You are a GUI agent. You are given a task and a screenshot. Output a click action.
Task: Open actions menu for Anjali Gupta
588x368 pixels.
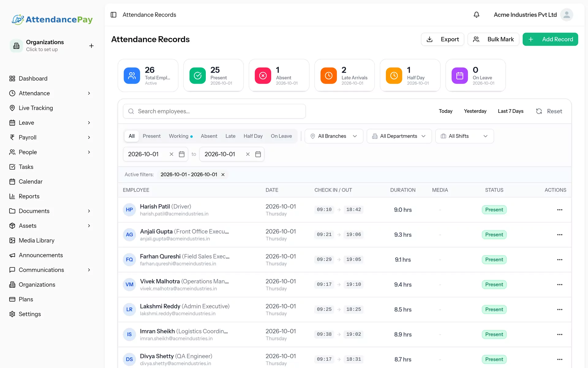[560, 235]
